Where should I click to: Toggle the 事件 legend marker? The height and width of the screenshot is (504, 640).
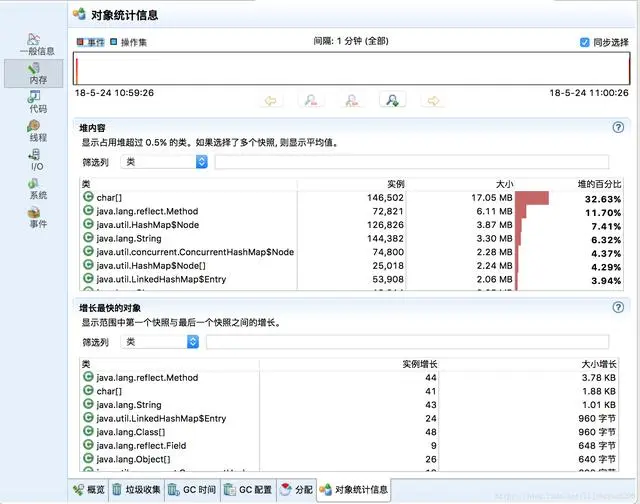click(x=80, y=42)
